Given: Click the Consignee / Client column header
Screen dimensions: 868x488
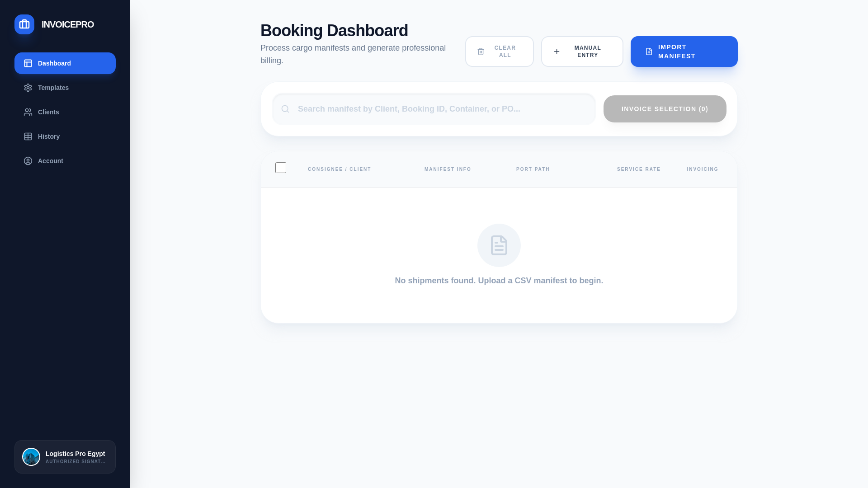Looking at the screenshot, I should click(340, 169).
